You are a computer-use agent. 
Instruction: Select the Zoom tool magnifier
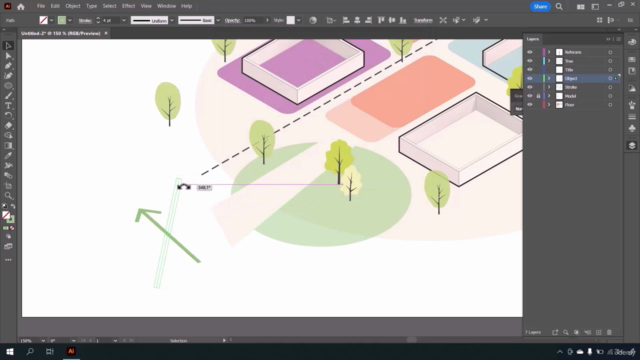[x=8, y=196]
